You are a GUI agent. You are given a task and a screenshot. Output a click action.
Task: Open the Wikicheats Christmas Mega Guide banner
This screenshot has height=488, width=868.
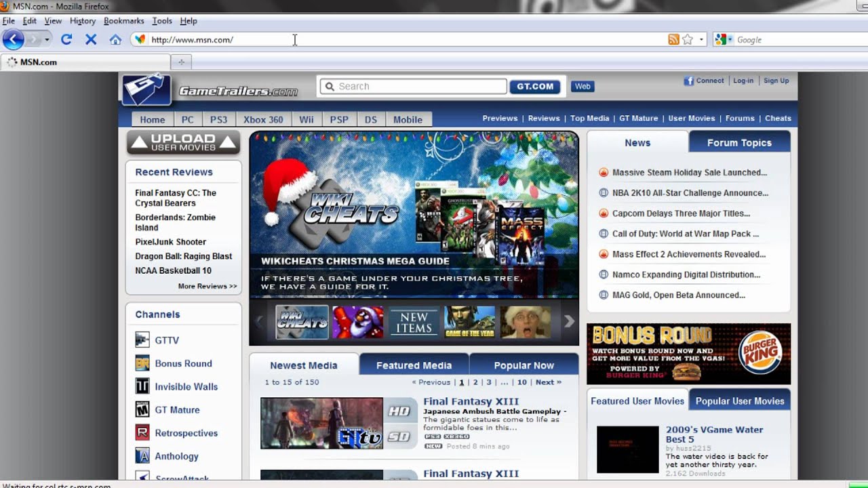pyautogui.click(x=414, y=215)
